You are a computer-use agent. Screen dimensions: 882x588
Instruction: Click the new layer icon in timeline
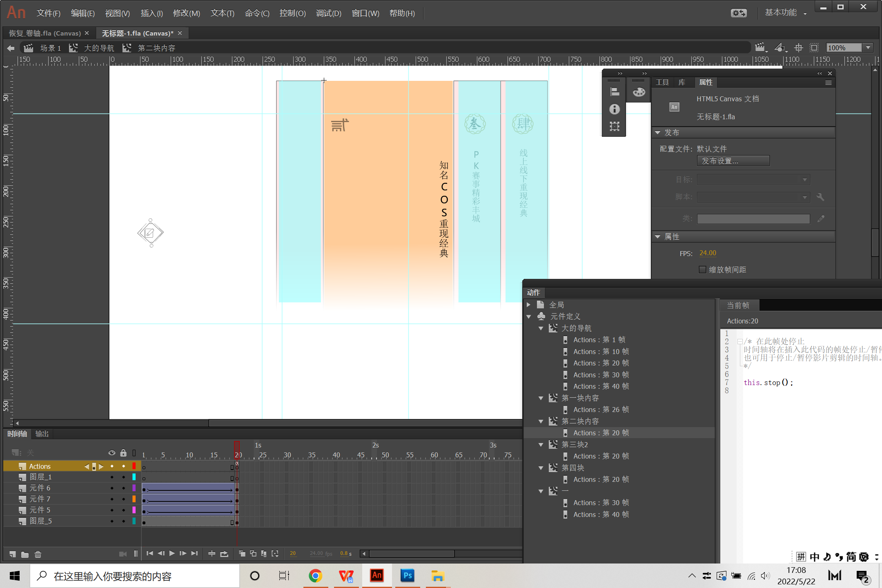tap(12, 554)
